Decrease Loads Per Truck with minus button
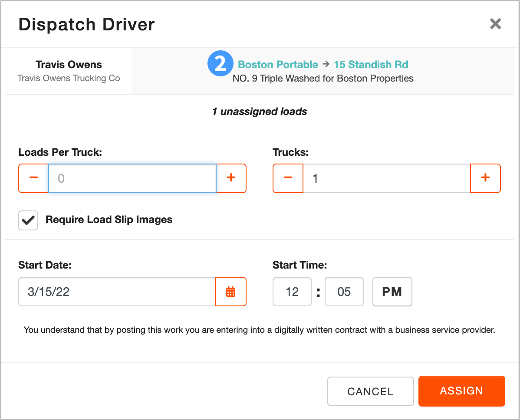Viewport: 520px width, 420px height. (34, 178)
